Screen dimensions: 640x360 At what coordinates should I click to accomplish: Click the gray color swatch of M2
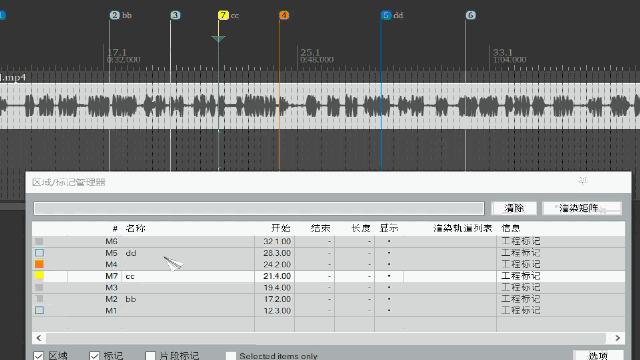pos(39,299)
